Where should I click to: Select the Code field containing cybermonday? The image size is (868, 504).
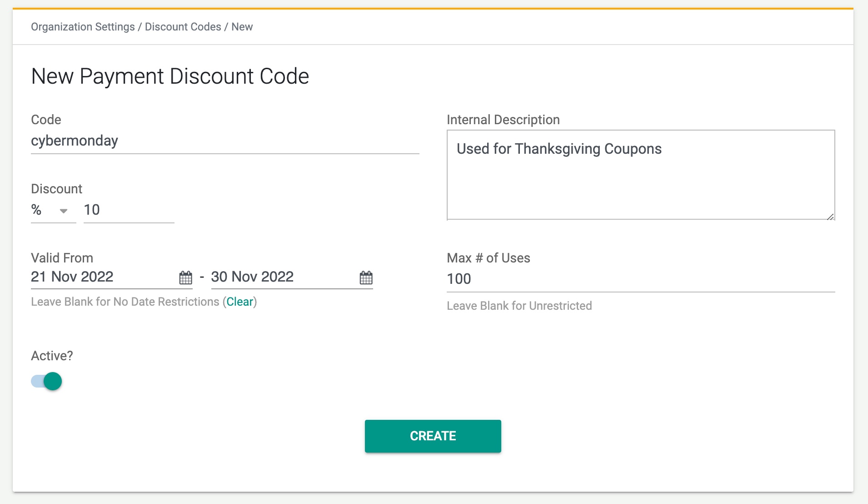coord(182,141)
